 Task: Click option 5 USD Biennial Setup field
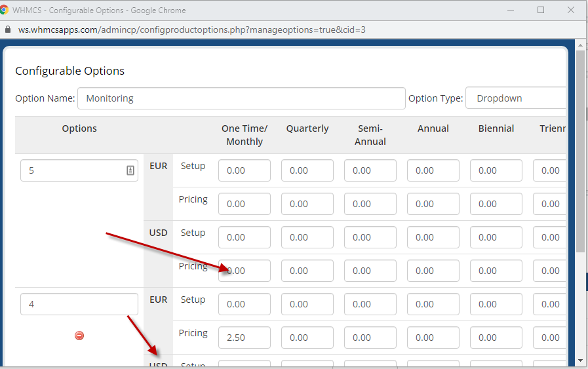click(496, 237)
